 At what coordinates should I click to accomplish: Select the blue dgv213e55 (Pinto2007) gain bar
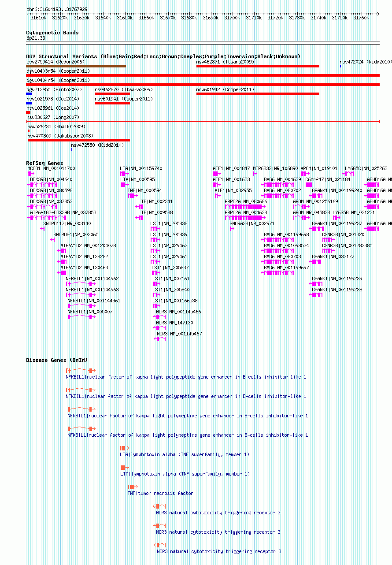[x=29, y=94]
